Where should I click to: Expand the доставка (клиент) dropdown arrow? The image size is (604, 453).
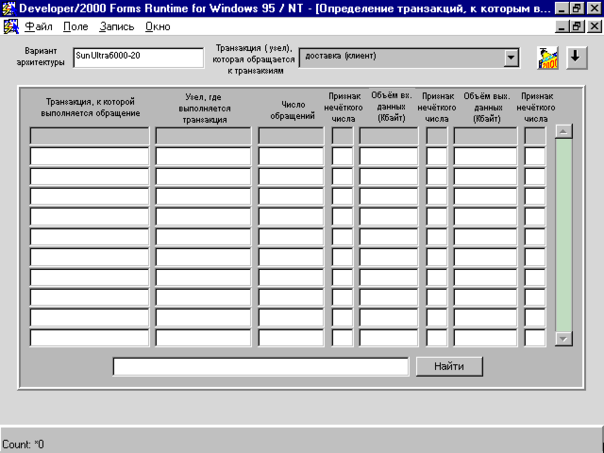[x=511, y=58]
